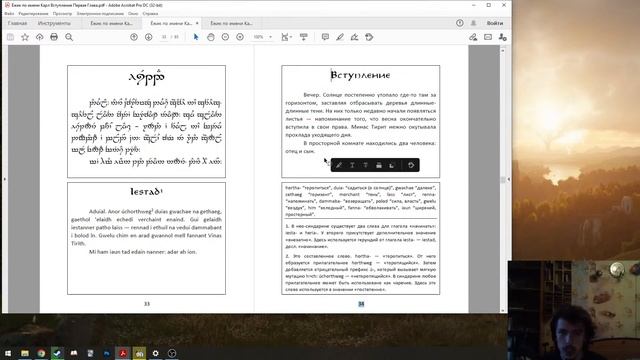The image size is (640, 360).
Task: Open the sign document tool
Action: click(354, 37)
